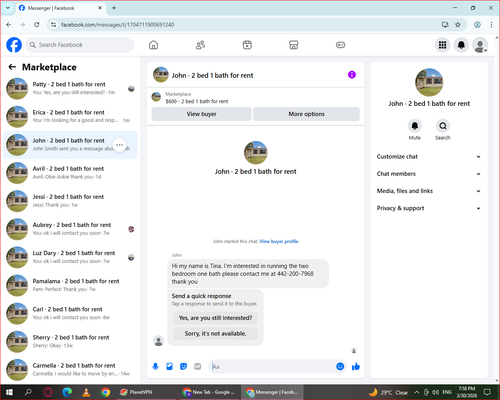Open the Marketplace storefront icon in top navigation
Screen dimensions: 500x400
click(x=294, y=45)
